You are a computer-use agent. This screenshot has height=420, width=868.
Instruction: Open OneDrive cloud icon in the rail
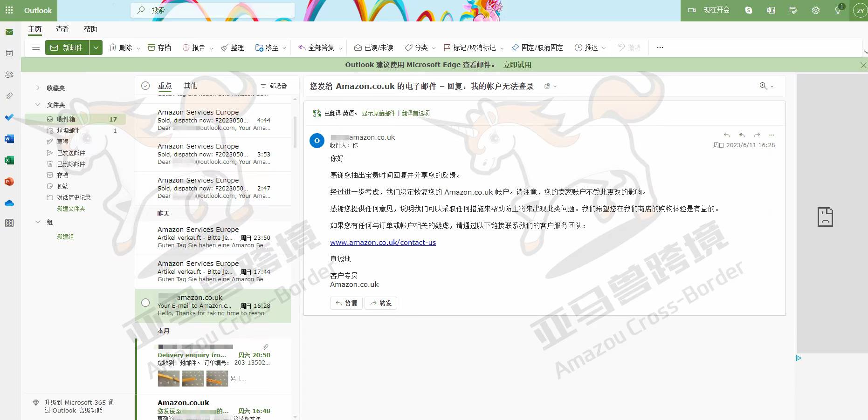(x=9, y=203)
